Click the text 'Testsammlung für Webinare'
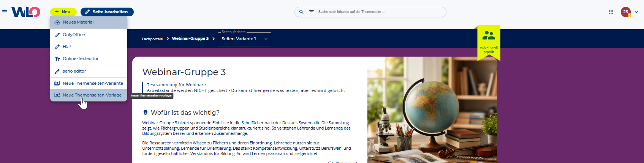The height and width of the screenshot is (163, 644). 176,85
